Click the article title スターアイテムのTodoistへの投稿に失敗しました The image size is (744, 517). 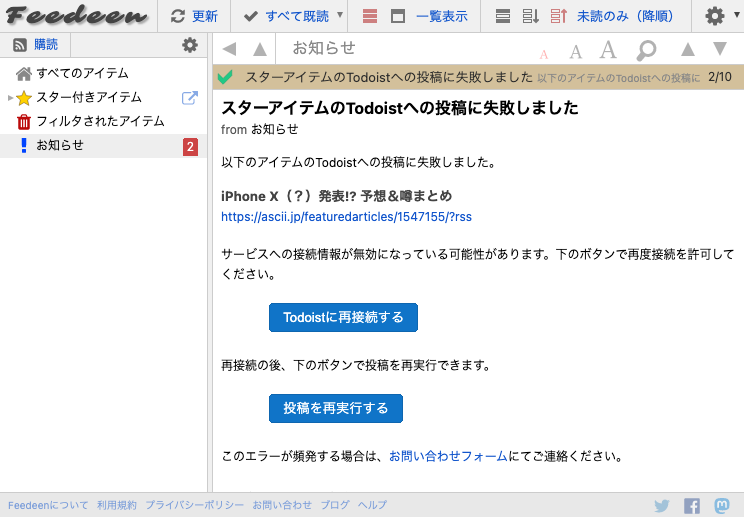pyautogui.click(x=400, y=108)
